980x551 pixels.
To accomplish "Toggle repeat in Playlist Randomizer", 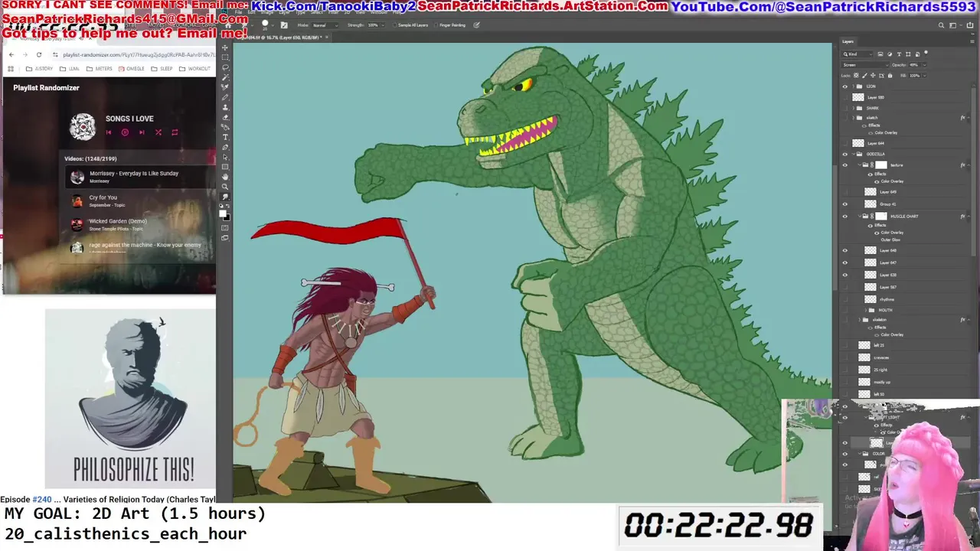I will coord(175,132).
